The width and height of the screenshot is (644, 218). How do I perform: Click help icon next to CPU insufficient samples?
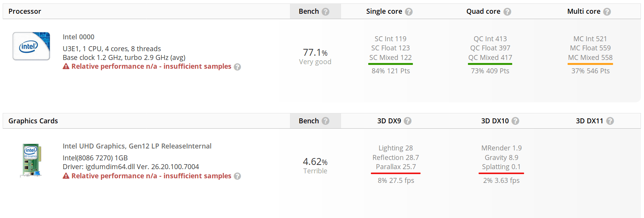pyautogui.click(x=237, y=67)
